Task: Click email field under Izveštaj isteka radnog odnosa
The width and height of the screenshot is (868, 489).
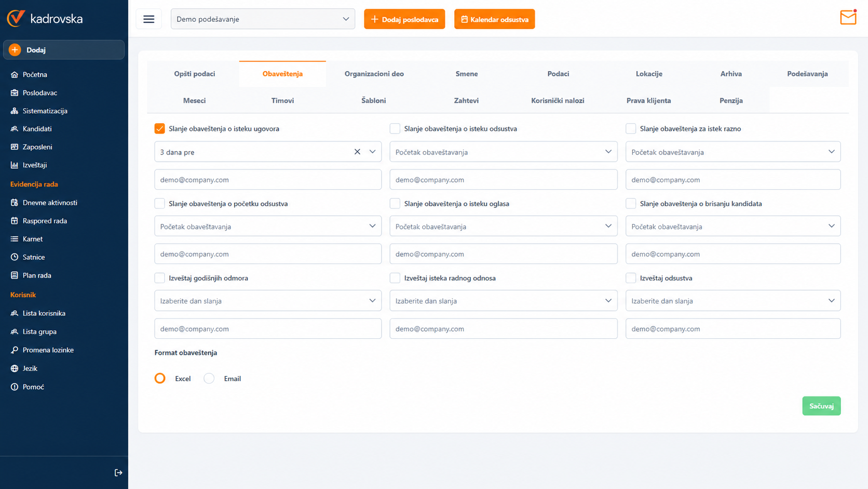Action: 504,328
